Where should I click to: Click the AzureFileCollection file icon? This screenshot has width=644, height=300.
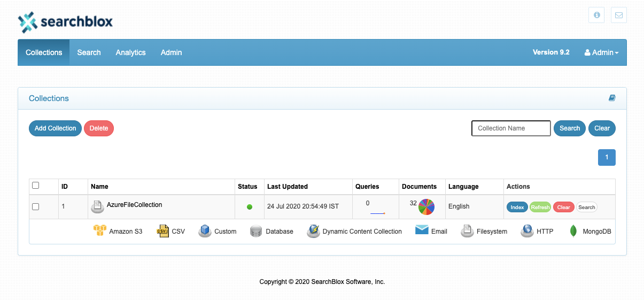click(97, 206)
